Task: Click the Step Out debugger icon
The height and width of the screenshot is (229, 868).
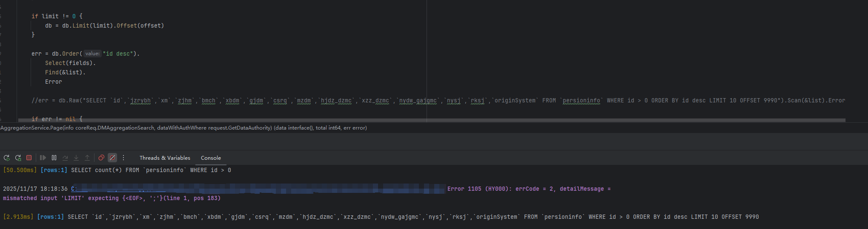Action: (87, 158)
